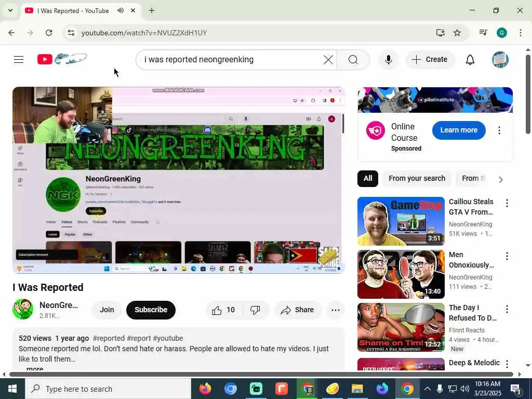Open the YouTube guide hamburger menu

(19, 59)
